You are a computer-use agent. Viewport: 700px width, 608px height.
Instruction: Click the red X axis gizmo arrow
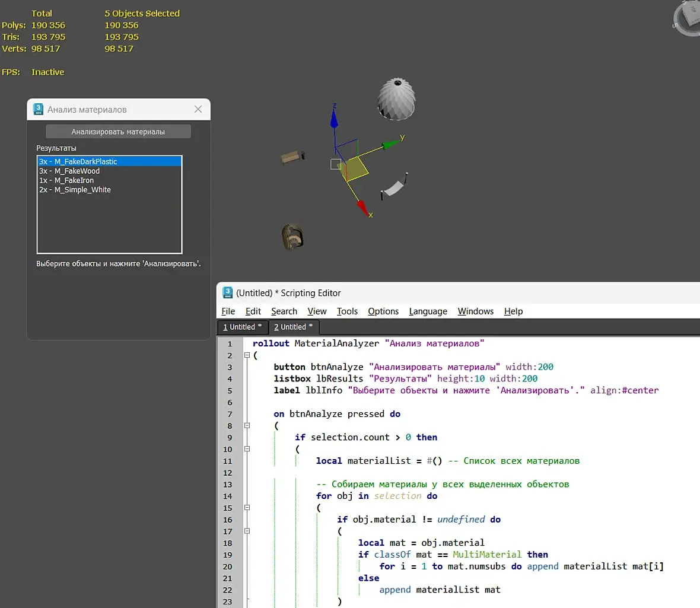coord(362,207)
